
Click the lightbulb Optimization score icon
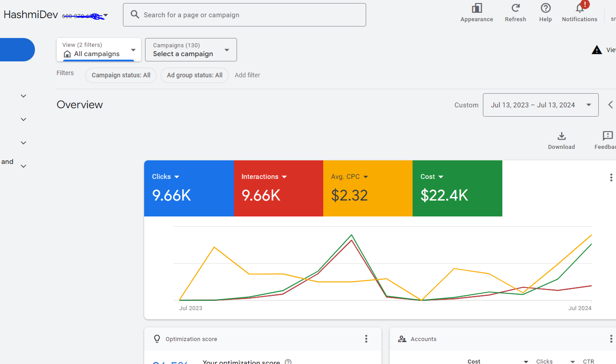[x=157, y=339]
